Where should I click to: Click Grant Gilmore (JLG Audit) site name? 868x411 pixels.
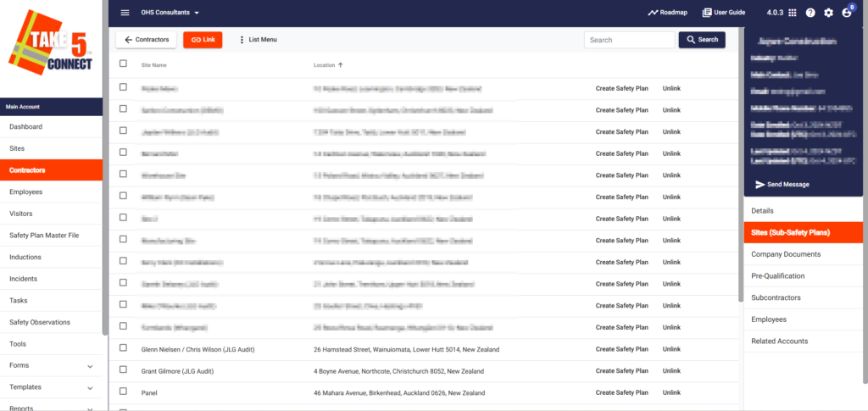pyautogui.click(x=178, y=371)
